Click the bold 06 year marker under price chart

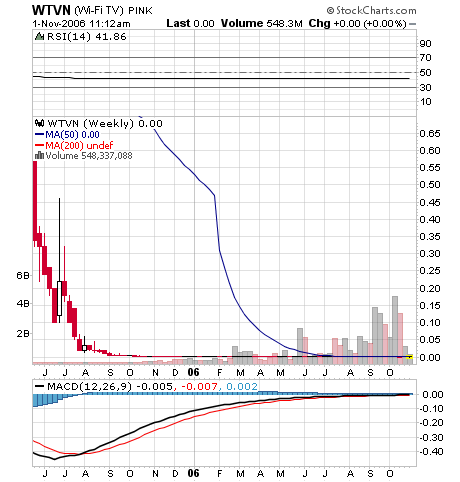point(193,372)
